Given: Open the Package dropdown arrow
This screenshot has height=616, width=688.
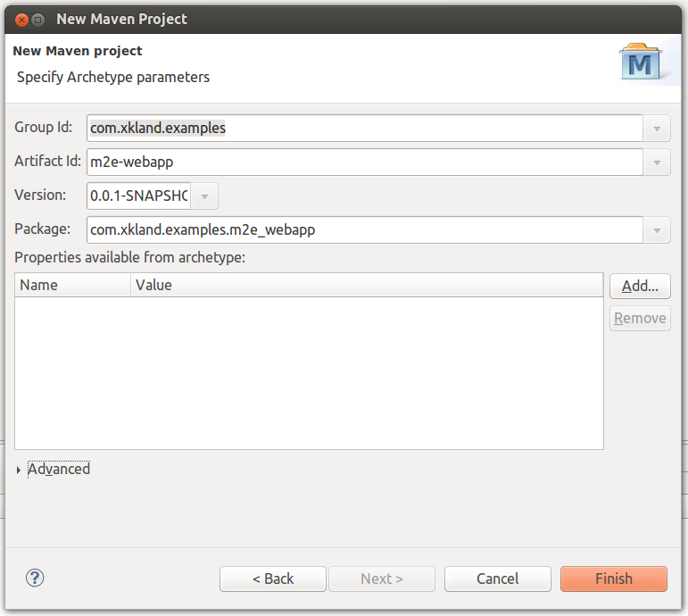Looking at the screenshot, I should (x=657, y=230).
